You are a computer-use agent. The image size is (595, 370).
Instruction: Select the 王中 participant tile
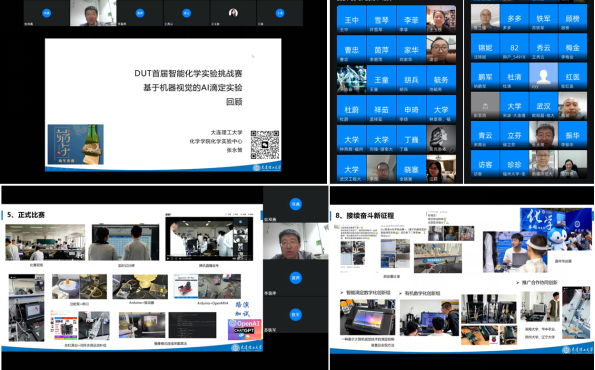pyautogui.click(x=351, y=19)
